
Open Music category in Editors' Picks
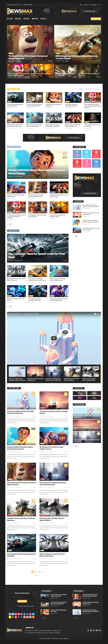(x=80, y=398)
